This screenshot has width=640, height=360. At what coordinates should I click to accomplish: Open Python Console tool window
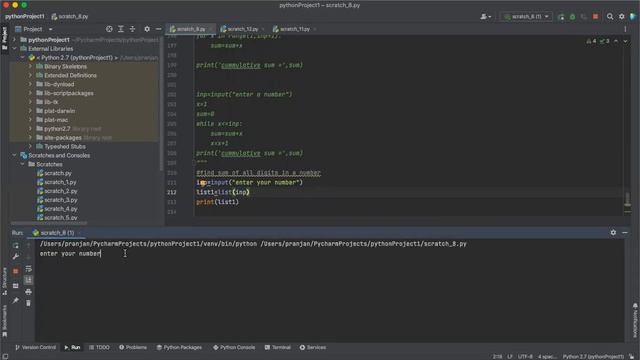(234, 347)
